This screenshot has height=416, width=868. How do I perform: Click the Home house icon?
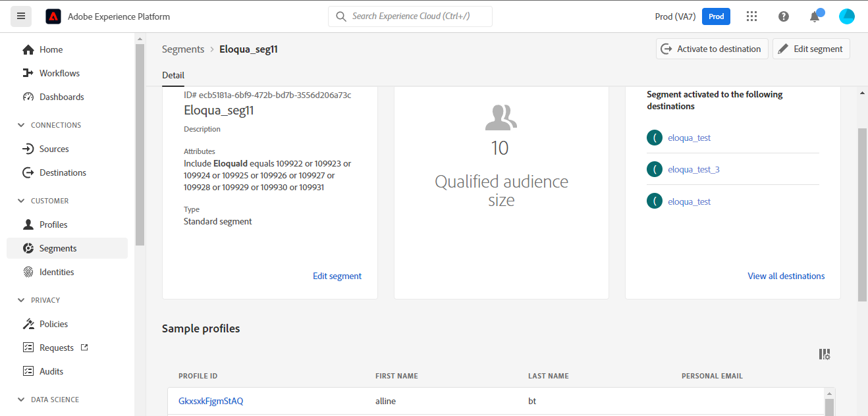click(28, 49)
